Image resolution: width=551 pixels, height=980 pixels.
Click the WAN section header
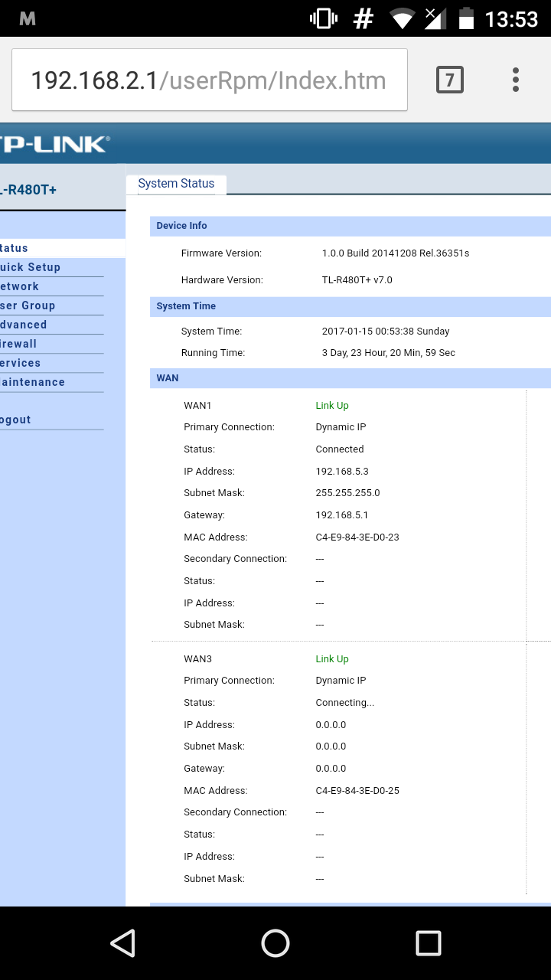(350, 378)
